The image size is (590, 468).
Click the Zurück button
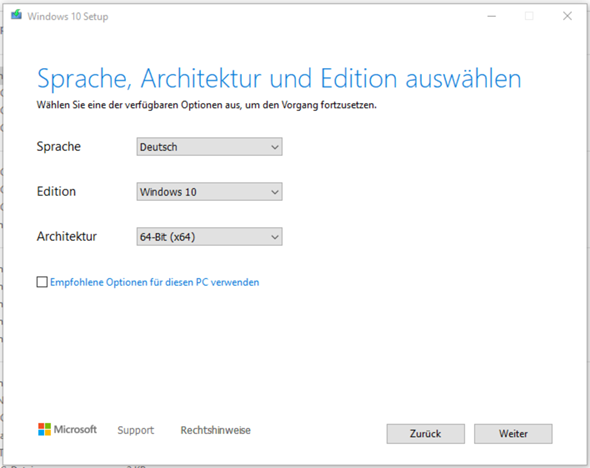point(425,434)
